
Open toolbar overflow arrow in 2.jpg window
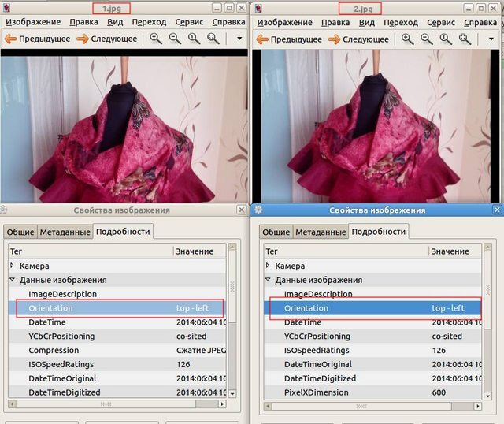point(491,39)
